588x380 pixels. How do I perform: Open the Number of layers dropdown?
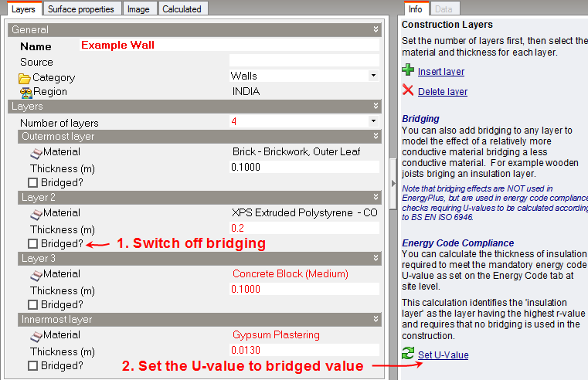click(x=373, y=122)
